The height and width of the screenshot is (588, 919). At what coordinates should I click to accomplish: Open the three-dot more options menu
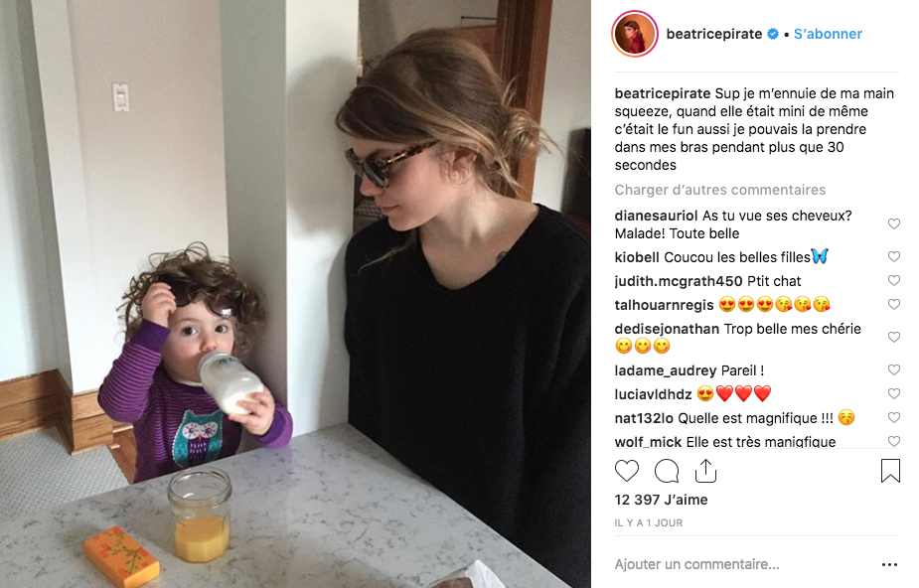pos(890,564)
